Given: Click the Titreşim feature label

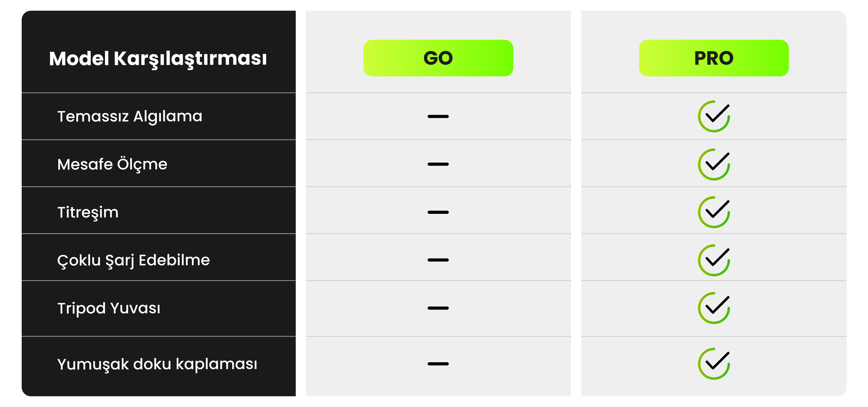Looking at the screenshot, I should tap(88, 212).
